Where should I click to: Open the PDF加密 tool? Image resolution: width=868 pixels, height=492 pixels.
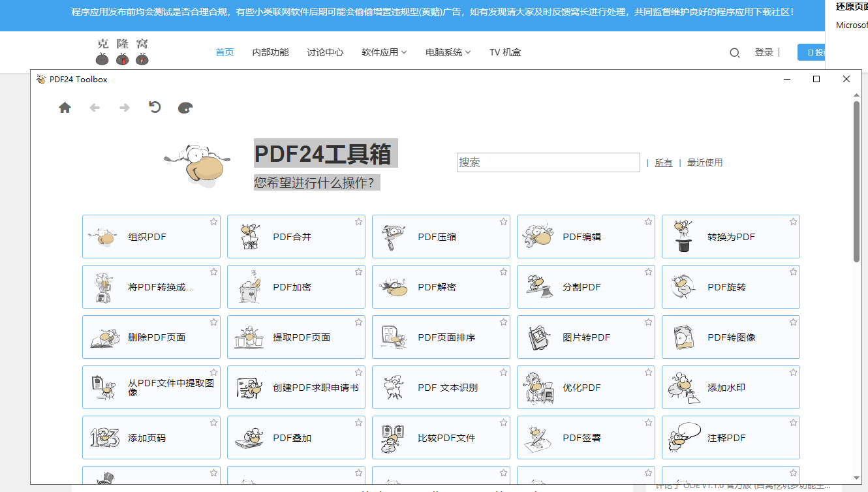(x=296, y=287)
